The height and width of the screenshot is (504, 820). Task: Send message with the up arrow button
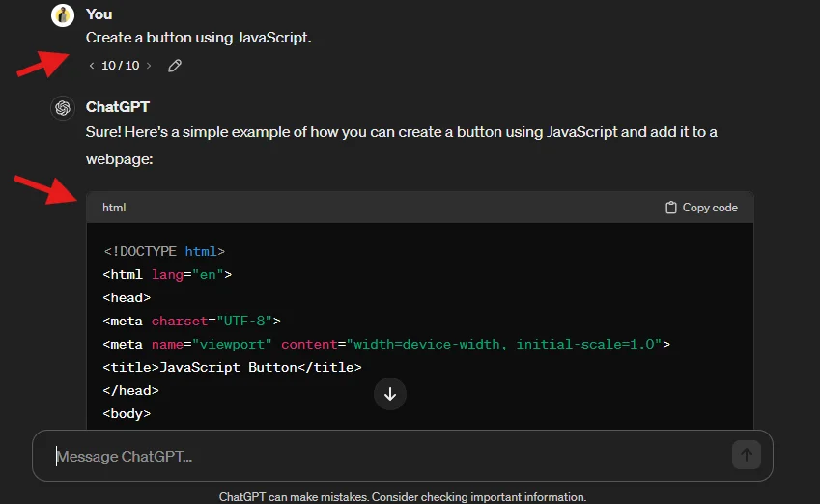pos(747,455)
